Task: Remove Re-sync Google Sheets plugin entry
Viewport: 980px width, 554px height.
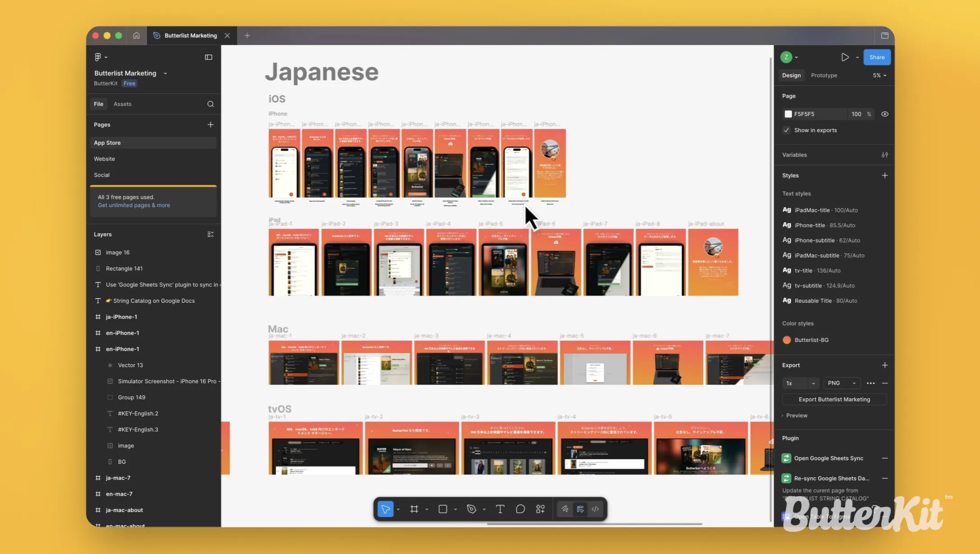Action: (885, 478)
